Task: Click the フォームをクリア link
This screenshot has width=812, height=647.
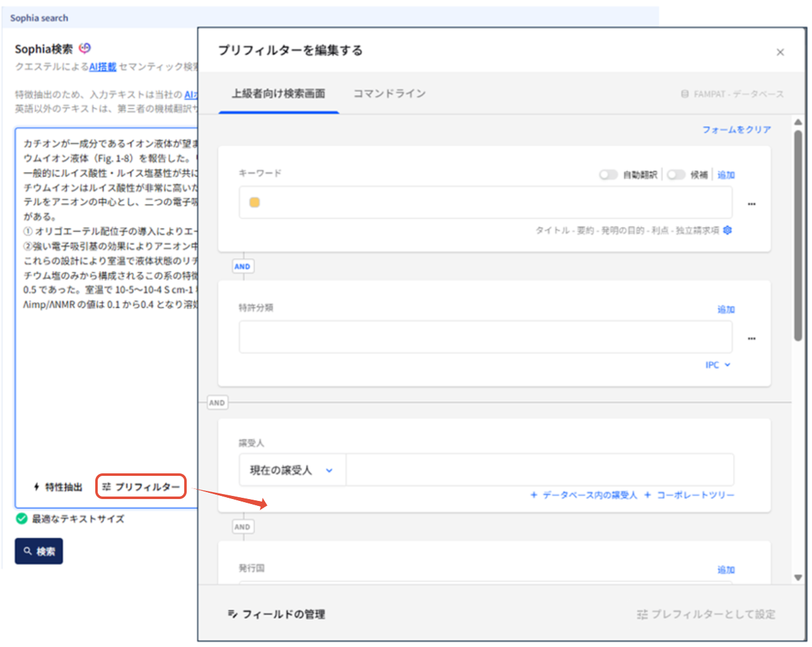Action: pyautogui.click(x=736, y=129)
